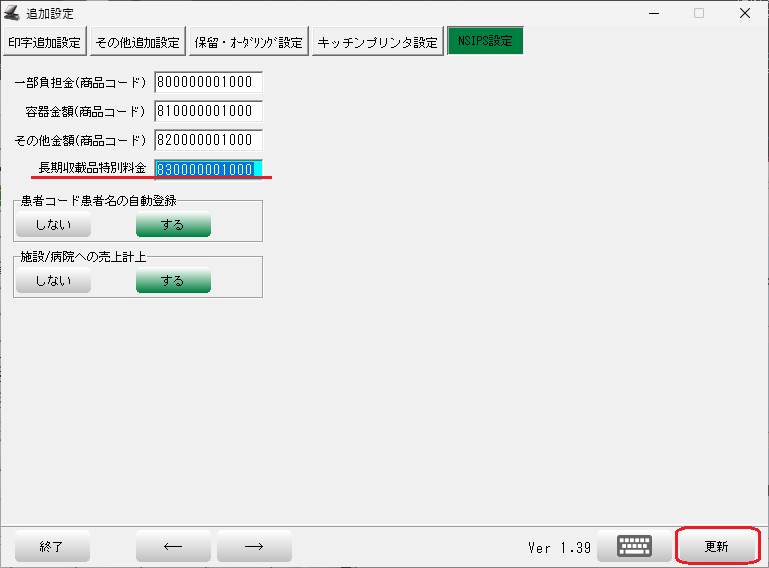
Task: Select しない for facility/hospital sales posting
Action: point(53,281)
